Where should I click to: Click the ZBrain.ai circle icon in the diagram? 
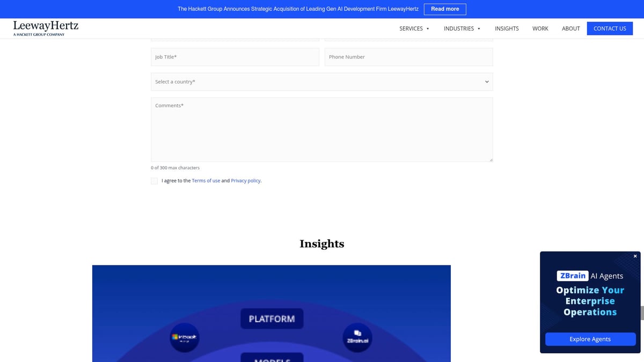click(357, 338)
